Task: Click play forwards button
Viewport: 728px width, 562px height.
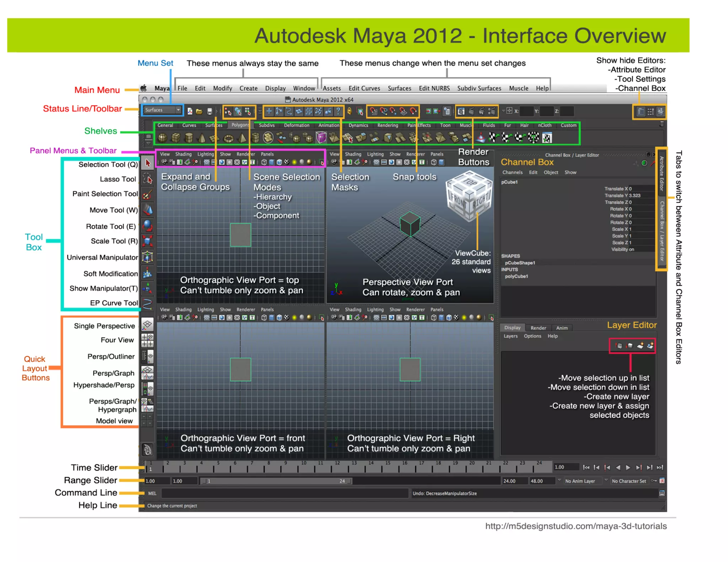Action: (628, 468)
